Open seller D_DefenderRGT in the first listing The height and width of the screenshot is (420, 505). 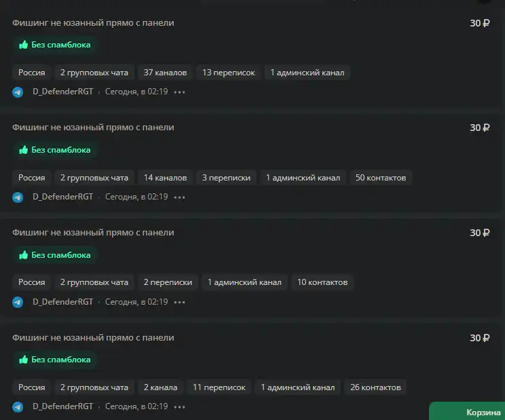point(63,92)
